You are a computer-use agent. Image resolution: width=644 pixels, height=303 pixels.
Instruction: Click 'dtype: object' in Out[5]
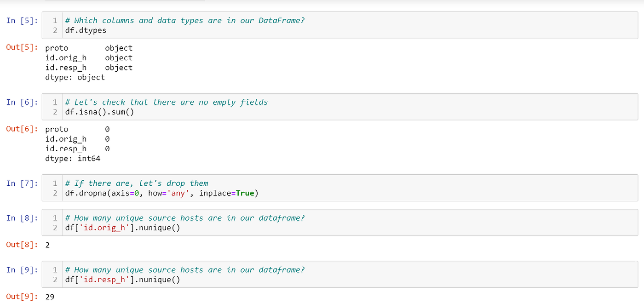pos(75,77)
